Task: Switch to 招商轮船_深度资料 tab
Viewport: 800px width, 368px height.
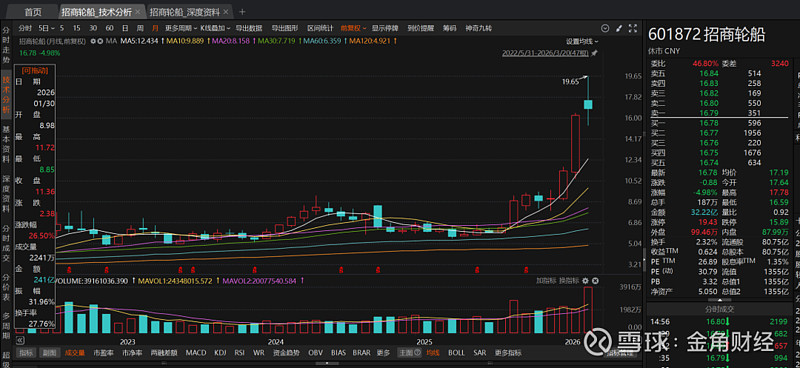Action: click(x=185, y=12)
